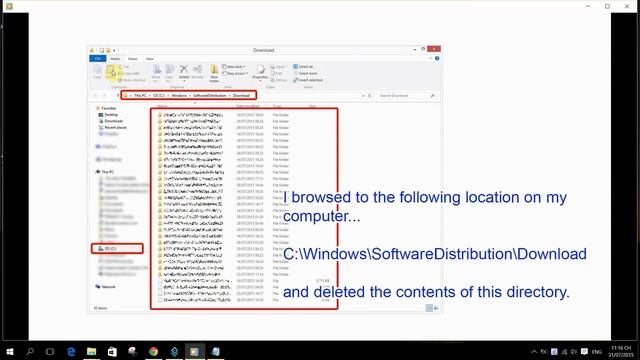Open the address bar history dropdown
This screenshot has width=640, height=360.
click(x=363, y=96)
